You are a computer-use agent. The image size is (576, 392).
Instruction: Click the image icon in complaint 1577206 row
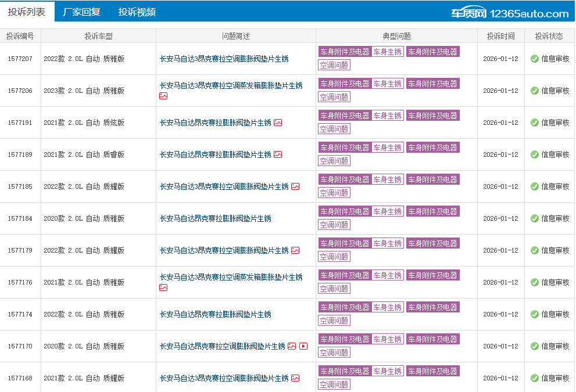pyautogui.click(x=163, y=96)
